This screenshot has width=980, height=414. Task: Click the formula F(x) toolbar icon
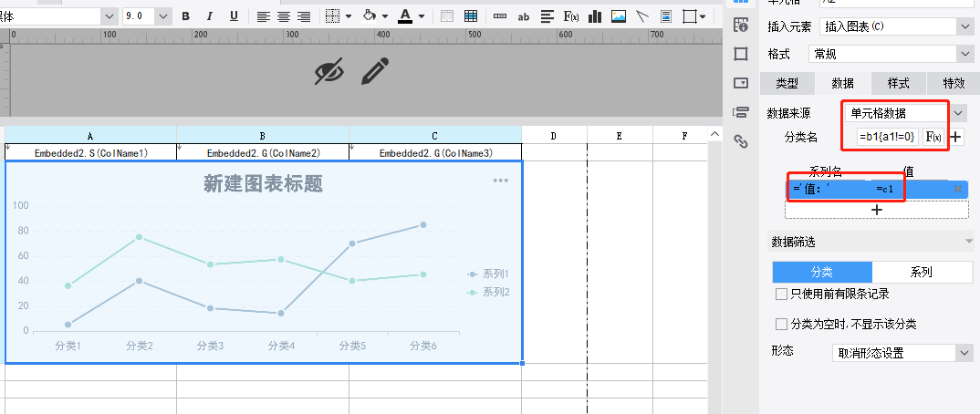click(570, 16)
